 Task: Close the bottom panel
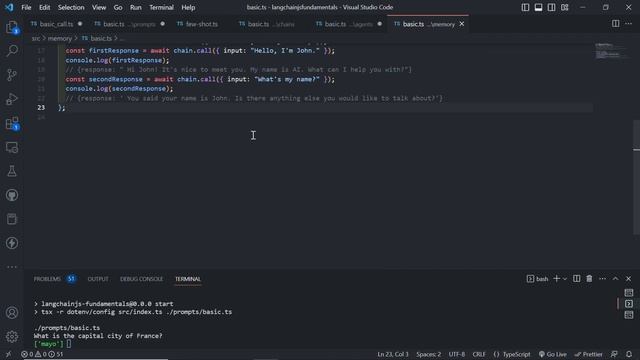pyautogui.click(x=629, y=279)
